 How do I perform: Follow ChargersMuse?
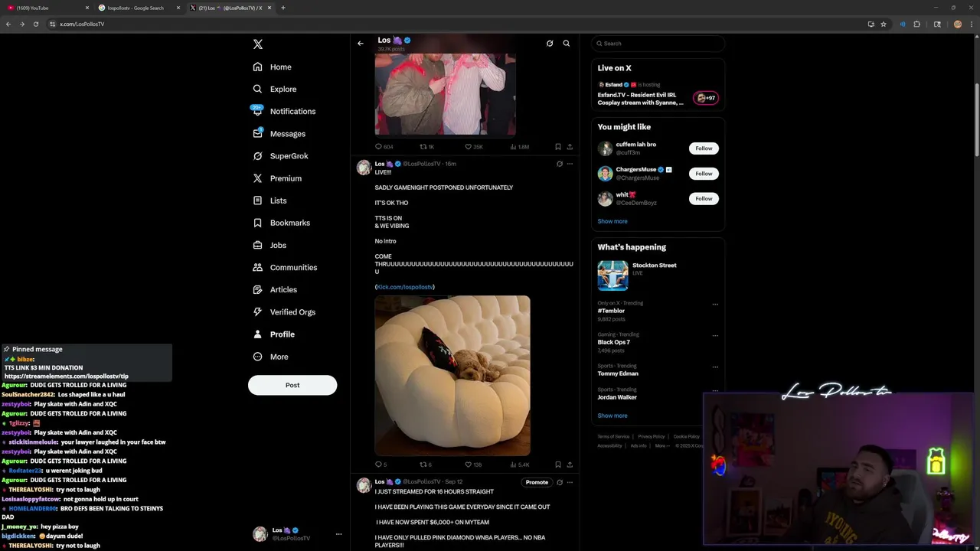point(704,174)
